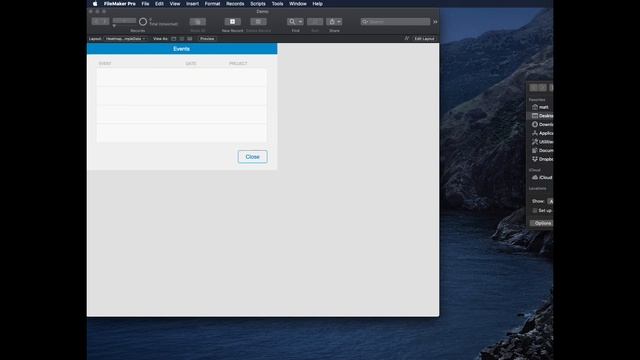The height and width of the screenshot is (360, 640).
Task: Click the Show All toolbar icon
Action: click(x=198, y=22)
